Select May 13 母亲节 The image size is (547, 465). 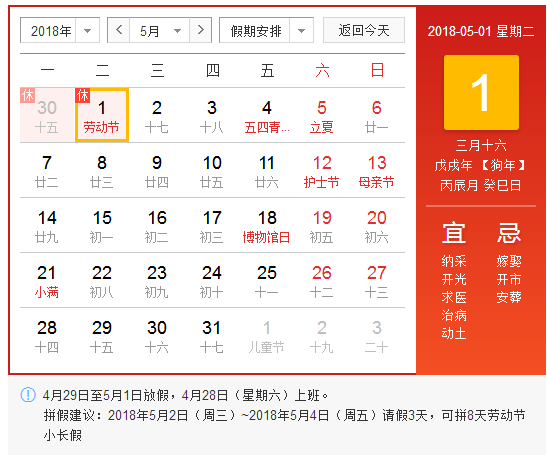click(x=377, y=170)
